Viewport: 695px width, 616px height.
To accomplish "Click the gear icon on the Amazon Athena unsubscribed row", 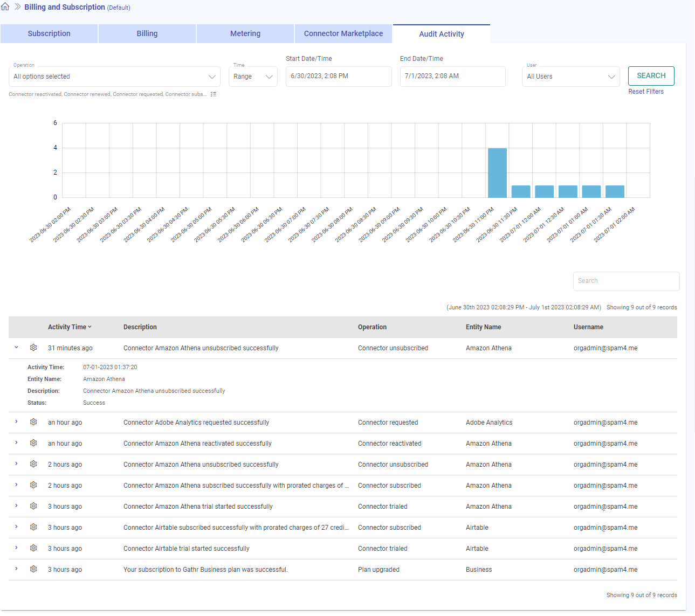I will (x=33, y=348).
